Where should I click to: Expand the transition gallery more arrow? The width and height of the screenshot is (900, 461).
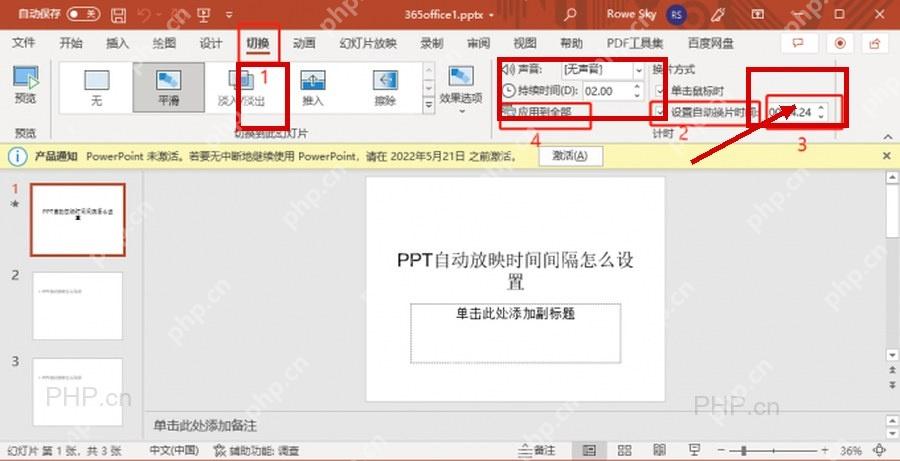429,105
